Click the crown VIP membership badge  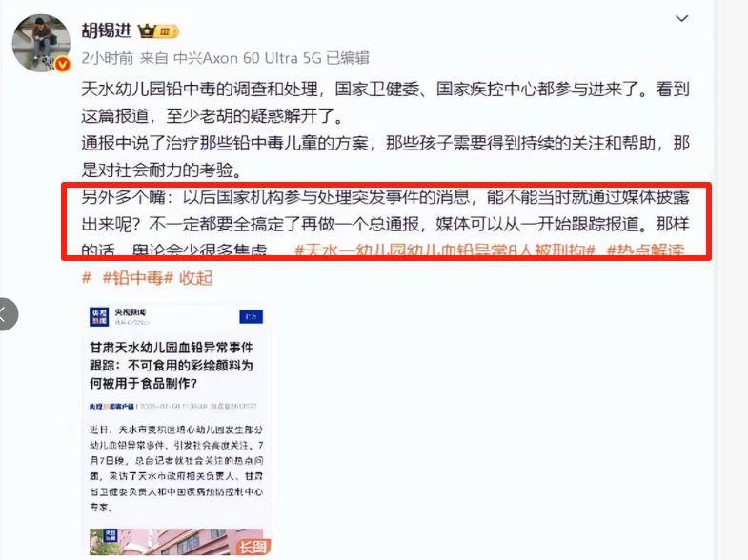158,31
